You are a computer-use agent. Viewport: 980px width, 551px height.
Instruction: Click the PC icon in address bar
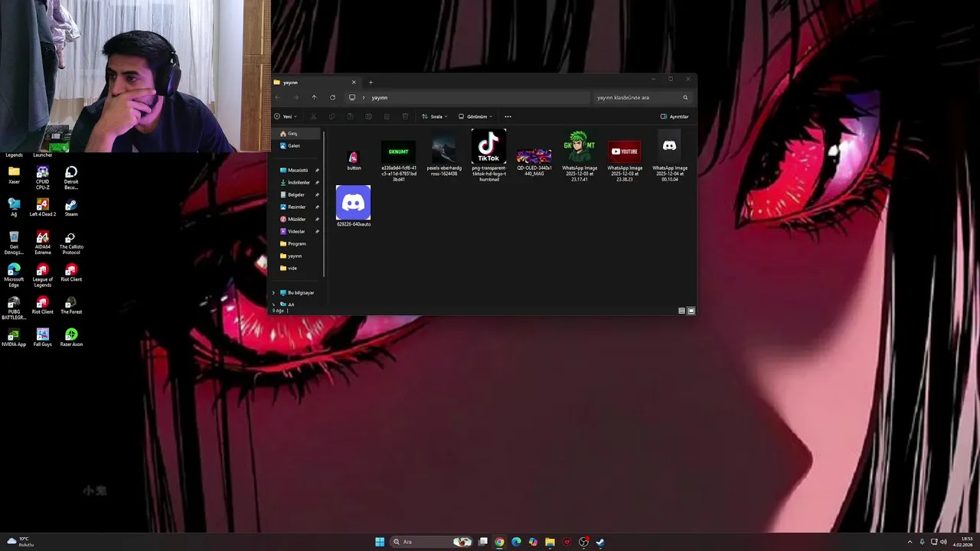point(352,97)
